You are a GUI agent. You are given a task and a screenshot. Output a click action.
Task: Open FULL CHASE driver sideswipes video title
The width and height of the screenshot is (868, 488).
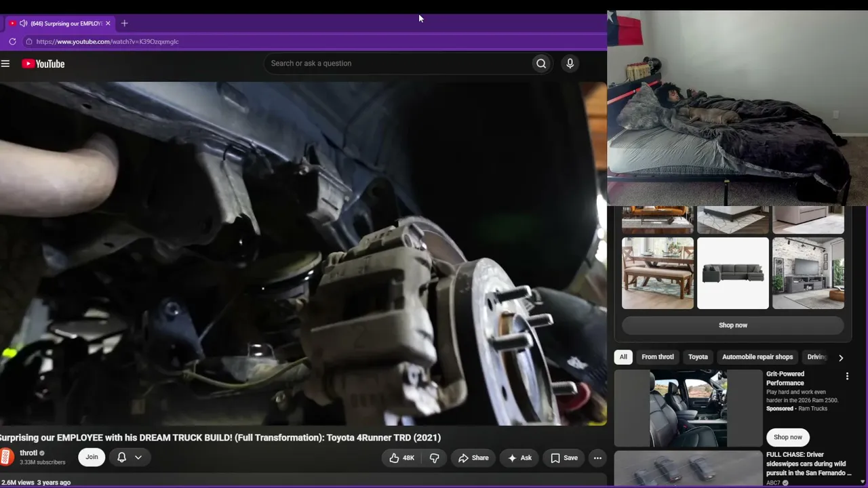(808, 464)
